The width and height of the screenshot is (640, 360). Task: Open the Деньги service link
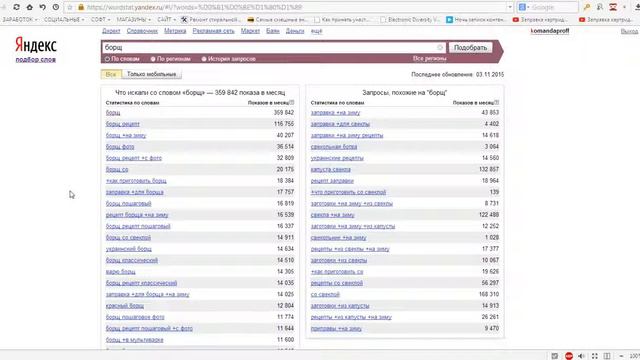coord(295,31)
